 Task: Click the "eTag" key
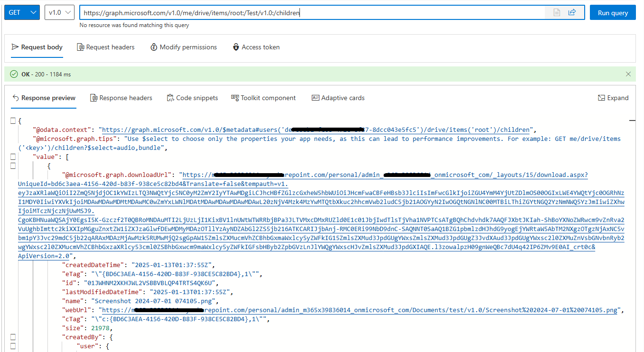(74, 274)
